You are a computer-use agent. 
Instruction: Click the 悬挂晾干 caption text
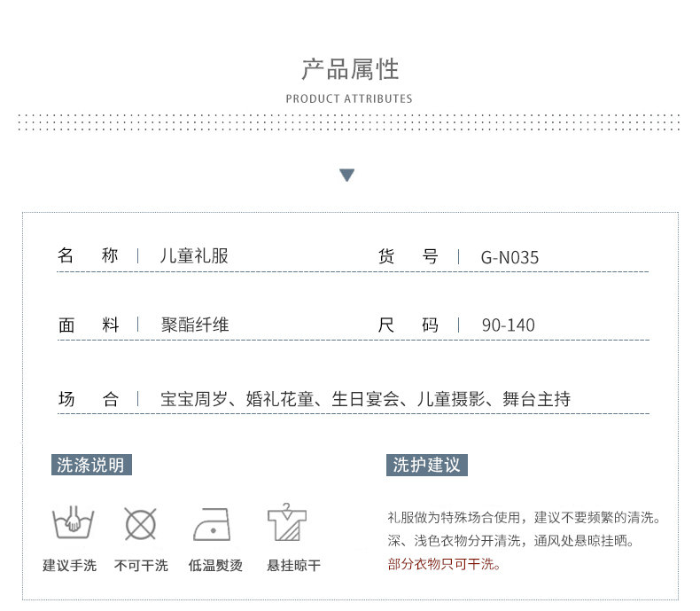coord(294,566)
